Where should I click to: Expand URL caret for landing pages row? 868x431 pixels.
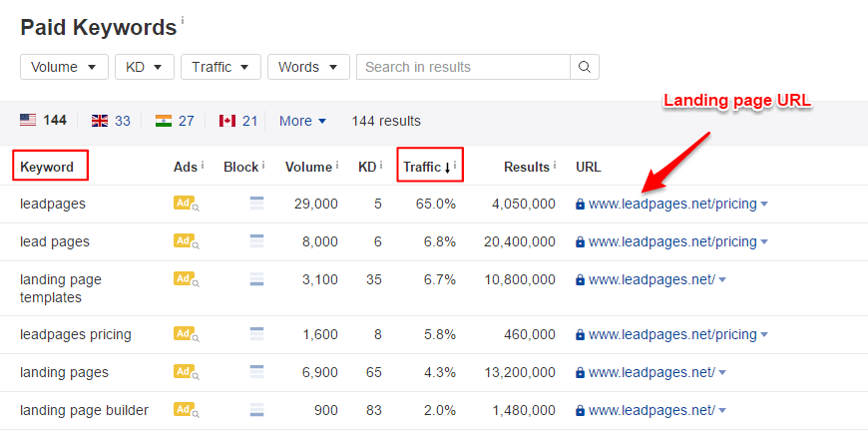(722, 373)
